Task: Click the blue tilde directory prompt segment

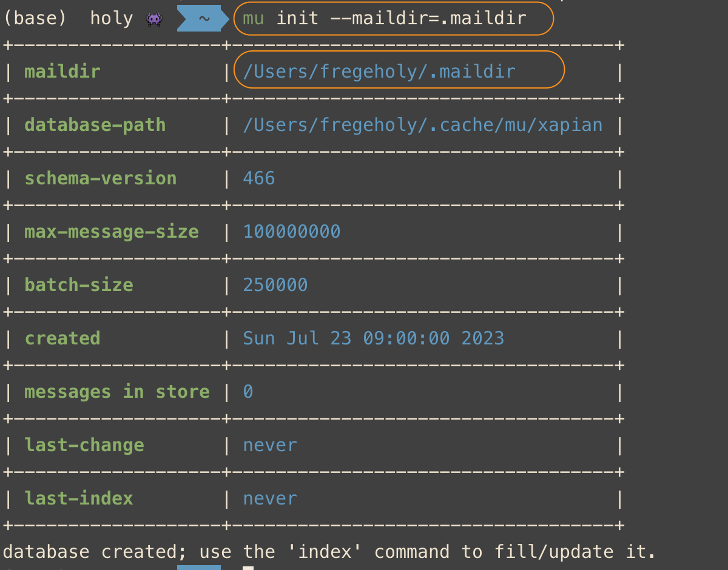Action: coord(203,19)
